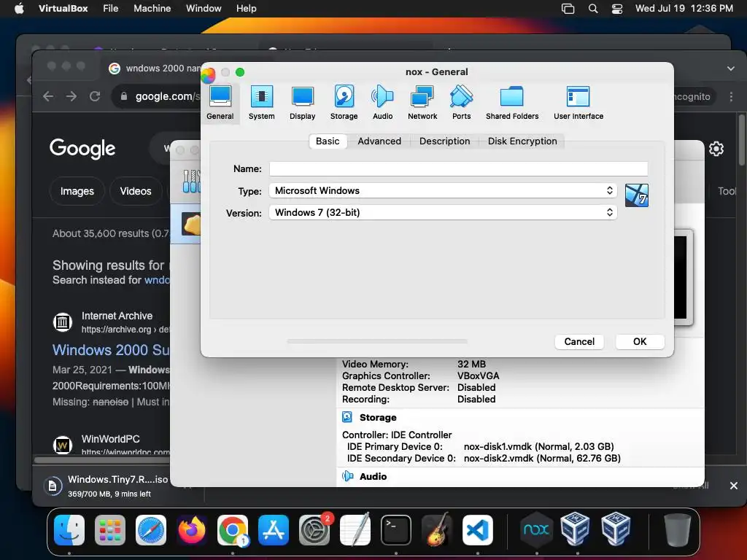Open the Window menu in menu bar
Screen dimensions: 747x560
204,9
